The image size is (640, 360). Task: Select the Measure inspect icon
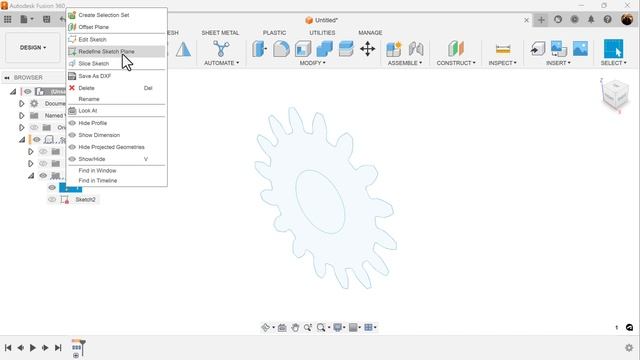tap(503, 49)
